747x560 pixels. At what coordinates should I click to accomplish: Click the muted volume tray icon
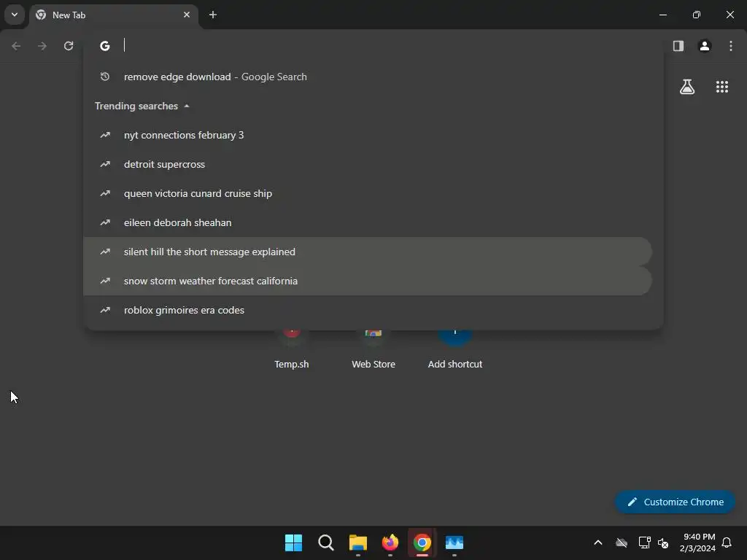click(x=662, y=542)
